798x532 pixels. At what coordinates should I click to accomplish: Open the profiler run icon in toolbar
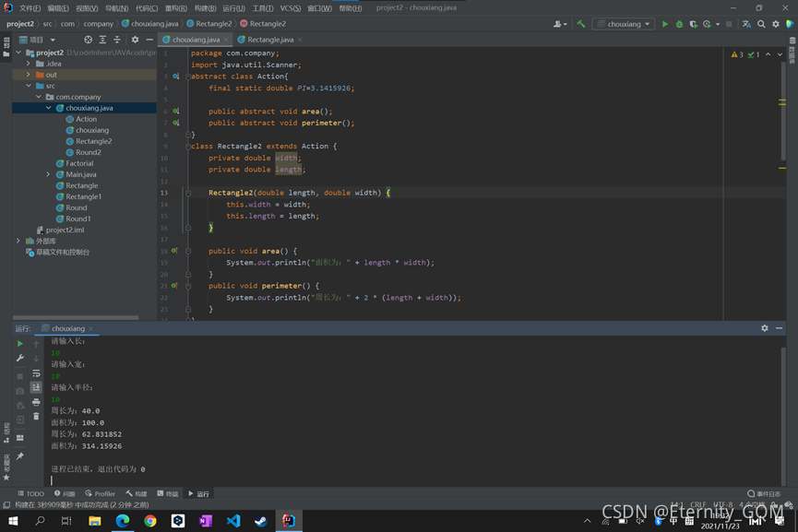point(707,24)
